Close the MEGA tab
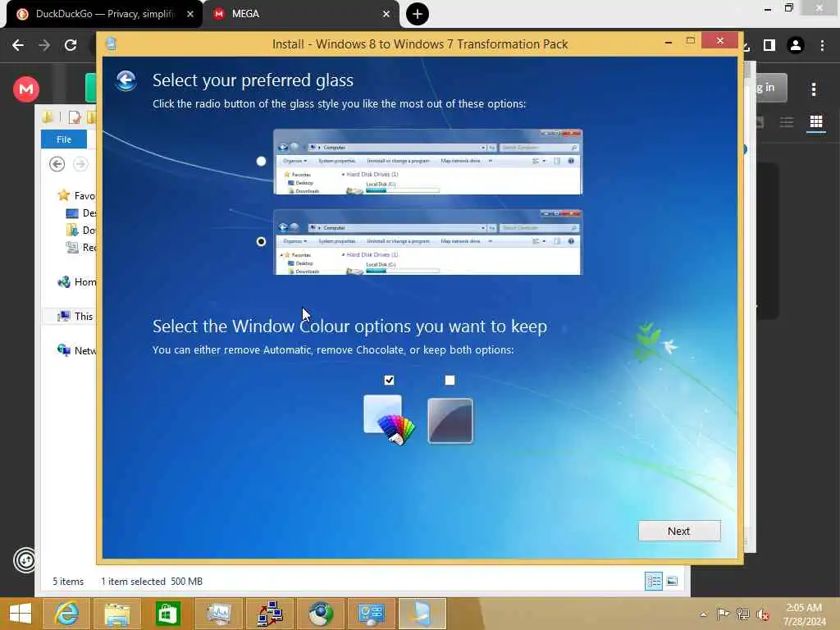The image size is (840, 630). click(386, 14)
